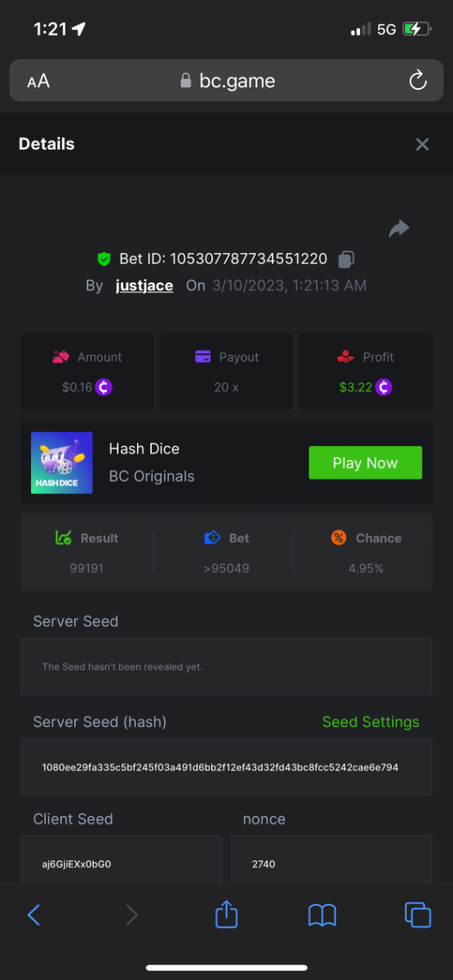This screenshot has height=980, width=453.
Task: Tap the bc.game address bar
Action: pyautogui.click(x=226, y=81)
